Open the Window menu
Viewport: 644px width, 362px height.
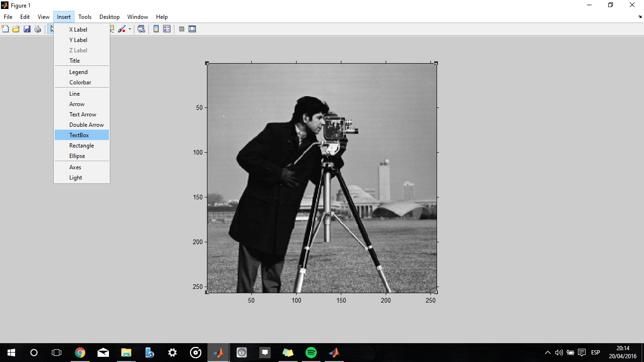138,17
